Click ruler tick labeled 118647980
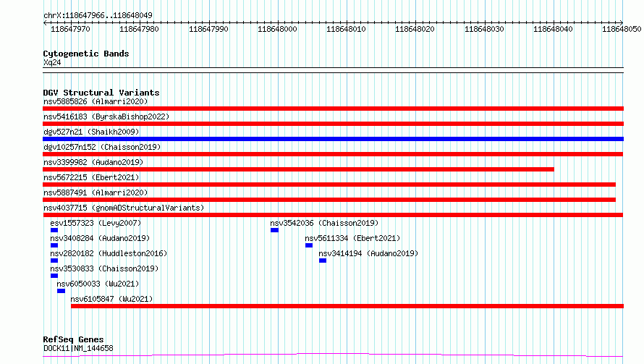 [139, 29]
